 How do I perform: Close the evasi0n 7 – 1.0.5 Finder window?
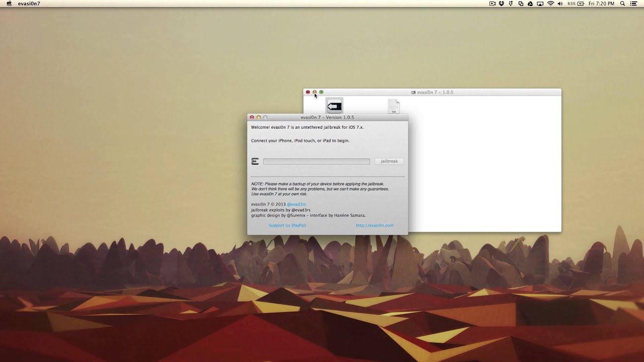tap(308, 93)
